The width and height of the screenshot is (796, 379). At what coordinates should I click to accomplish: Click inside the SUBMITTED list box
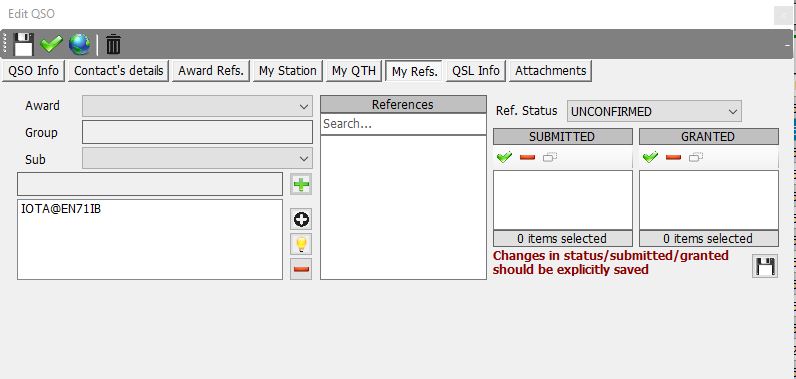pos(562,200)
